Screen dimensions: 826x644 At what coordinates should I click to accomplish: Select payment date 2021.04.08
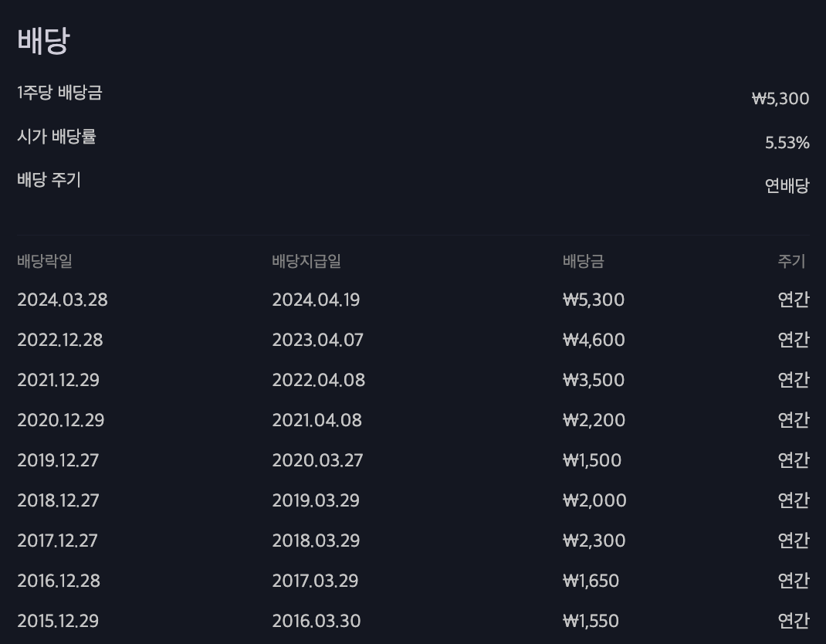click(x=317, y=420)
